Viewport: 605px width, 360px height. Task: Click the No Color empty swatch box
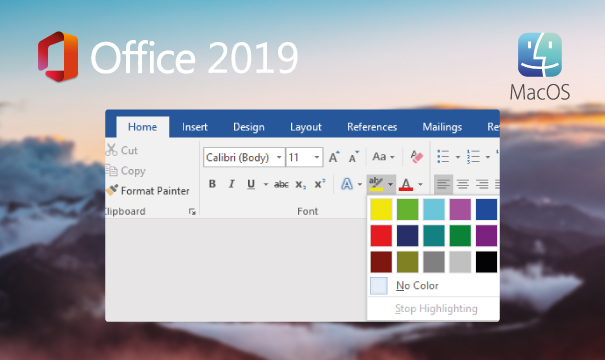coord(379,286)
